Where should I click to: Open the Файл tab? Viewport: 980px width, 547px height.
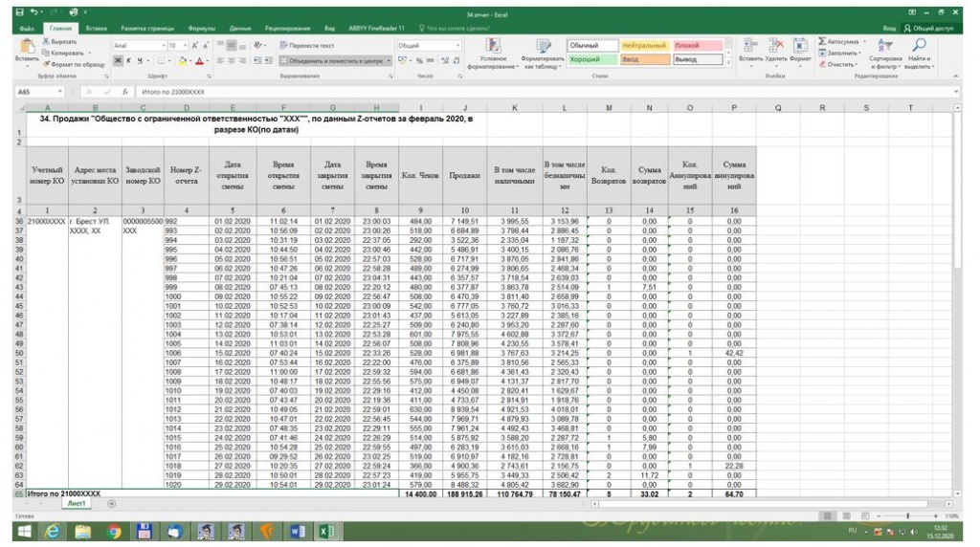click(x=27, y=28)
